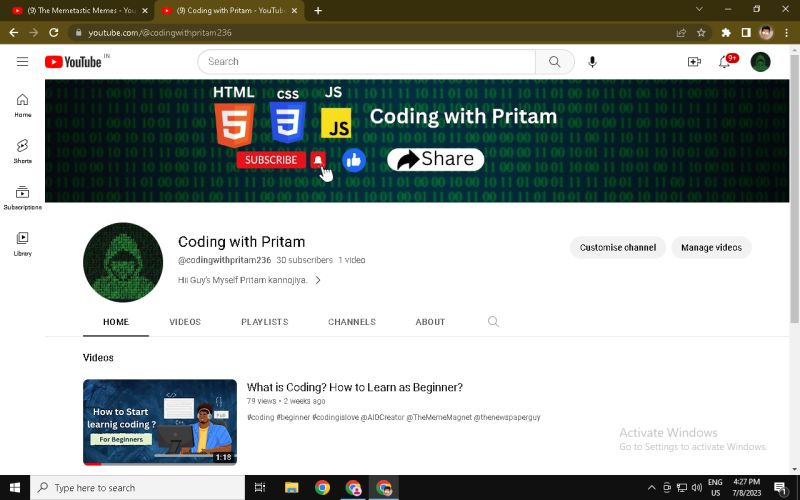Screen dimensions: 800x500
Task: Click the taskbar search box
Action: point(138,488)
